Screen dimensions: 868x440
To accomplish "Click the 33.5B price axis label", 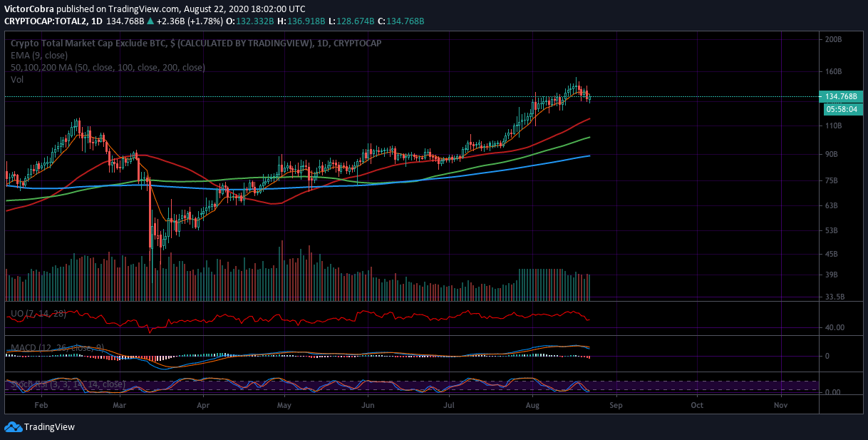I will click(835, 297).
